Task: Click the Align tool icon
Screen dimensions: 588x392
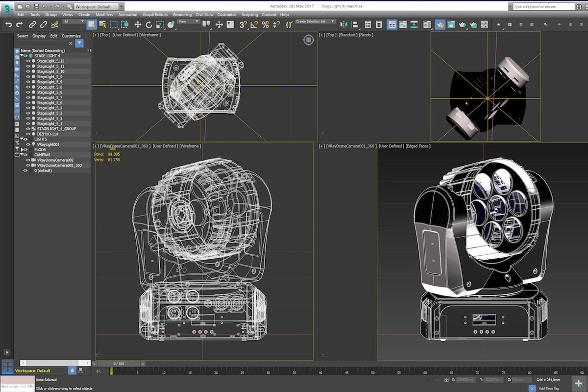Action: (354, 24)
